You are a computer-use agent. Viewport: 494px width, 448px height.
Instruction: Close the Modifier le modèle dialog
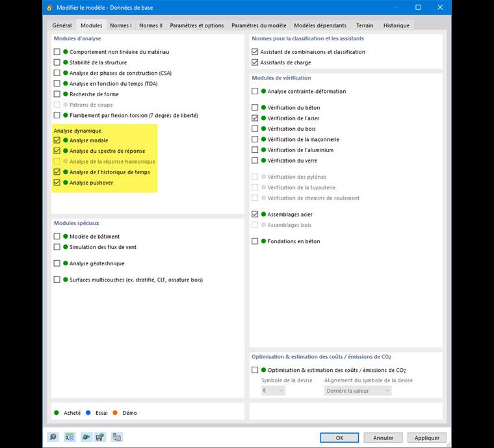pos(440,7)
